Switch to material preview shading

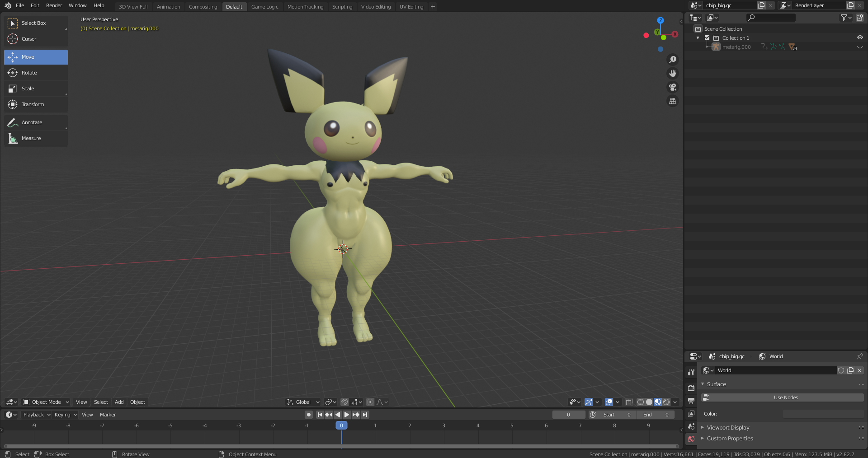point(658,402)
